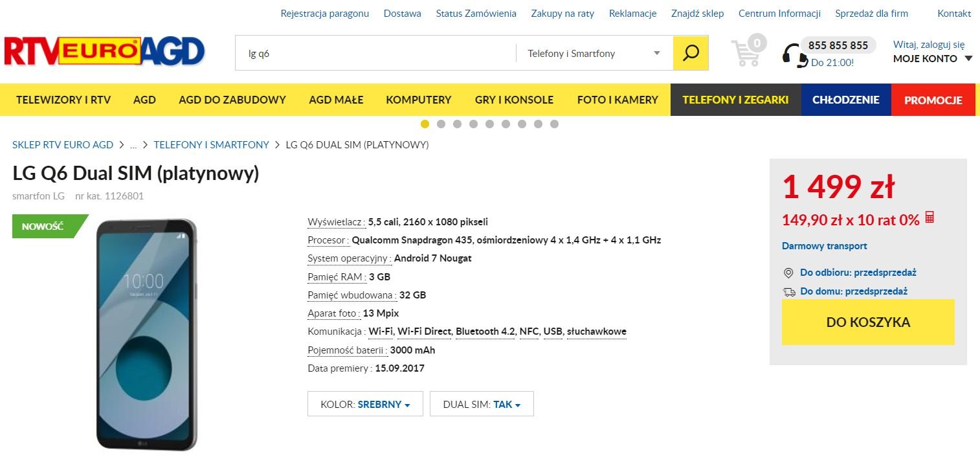Add product with DO KOSZYKA button
Viewport: 980px width, 461px height.
click(x=868, y=322)
